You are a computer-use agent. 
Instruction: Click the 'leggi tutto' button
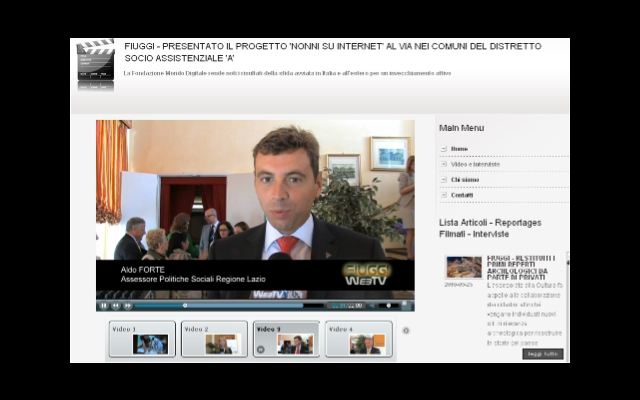(x=543, y=354)
